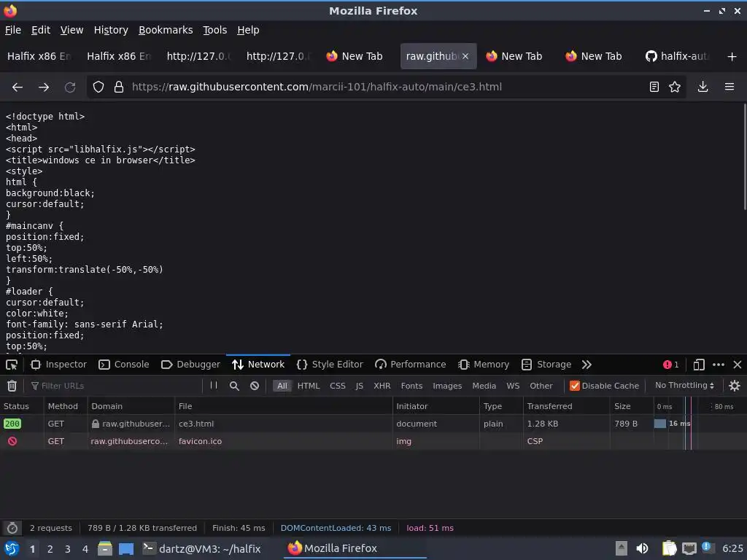Open the History menu
Image resolution: width=747 pixels, height=560 pixels.
[x=111, y=30]
